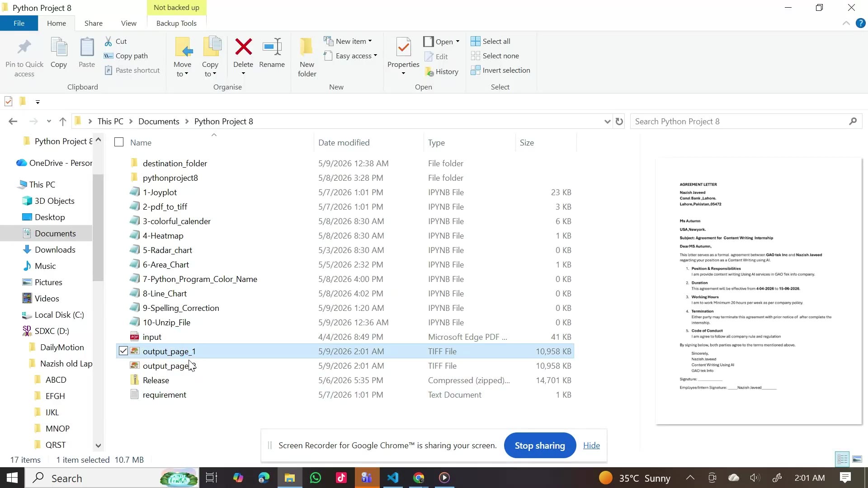Switch to large thumbnails view icon

pos(857,459)
